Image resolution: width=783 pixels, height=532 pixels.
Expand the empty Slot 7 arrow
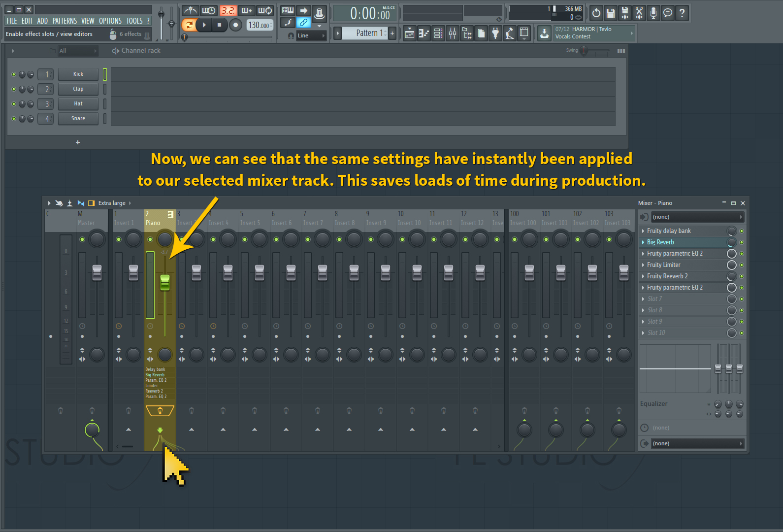(643, 299)
